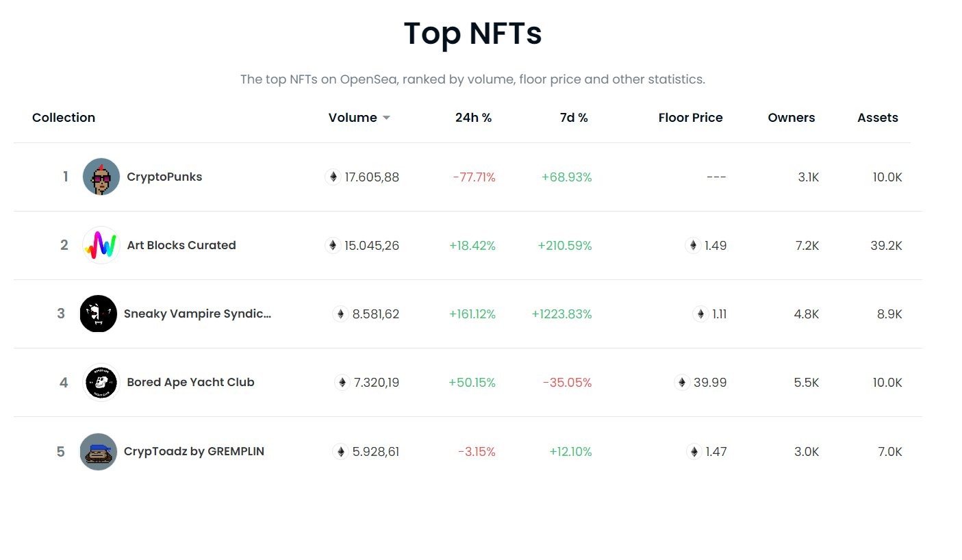Open the CrypToadz by GREMPLIN toad avatar
This screenshot has height=560, width=962.
pyautogui.click(x=98, y=451)
